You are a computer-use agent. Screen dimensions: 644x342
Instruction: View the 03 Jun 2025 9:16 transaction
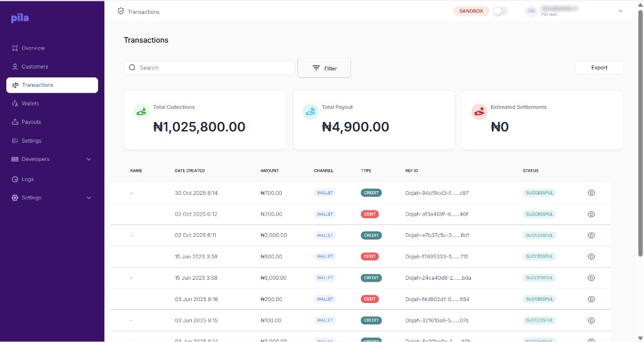(x=591, y=299)
